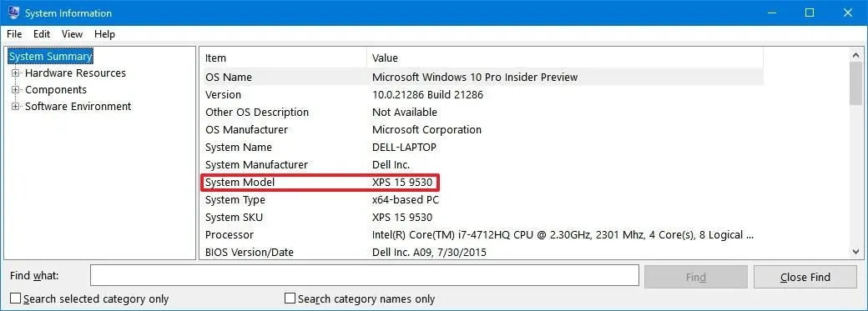Select System Summary in the tree
The height and width of the screenshot is (311, 868).
pos(50,57)
